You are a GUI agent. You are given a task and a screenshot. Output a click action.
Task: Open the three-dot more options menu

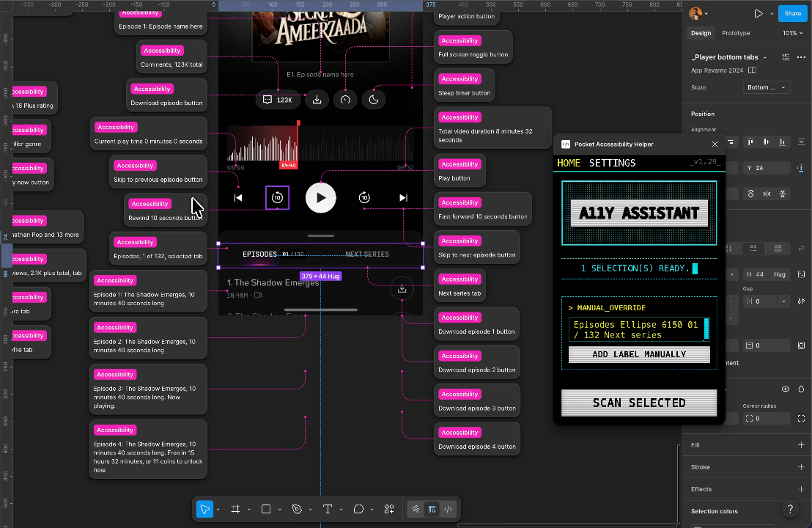[801, 57]
